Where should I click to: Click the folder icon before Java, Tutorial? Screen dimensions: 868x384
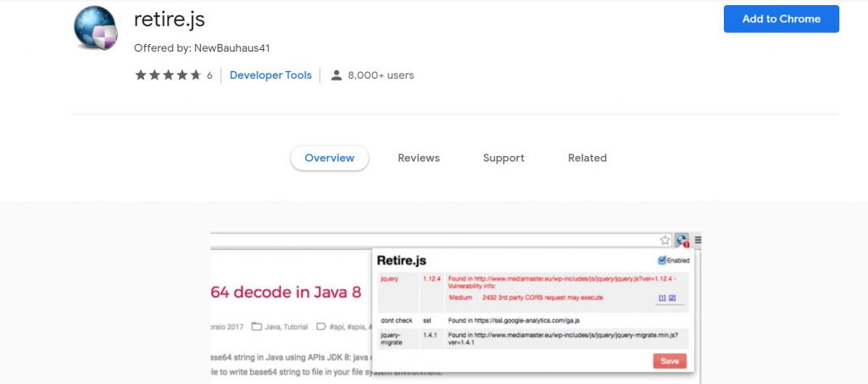tap(256, 326)
